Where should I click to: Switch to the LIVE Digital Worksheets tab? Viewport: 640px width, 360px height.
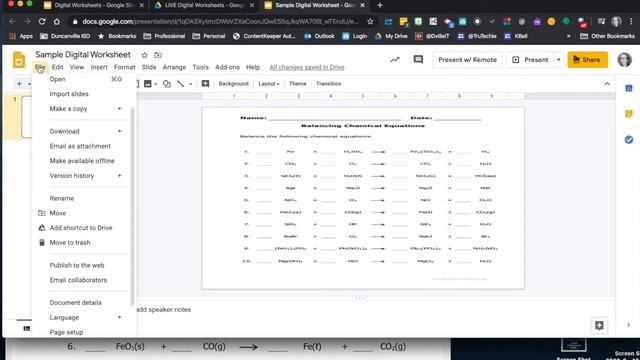click(204, 5)
